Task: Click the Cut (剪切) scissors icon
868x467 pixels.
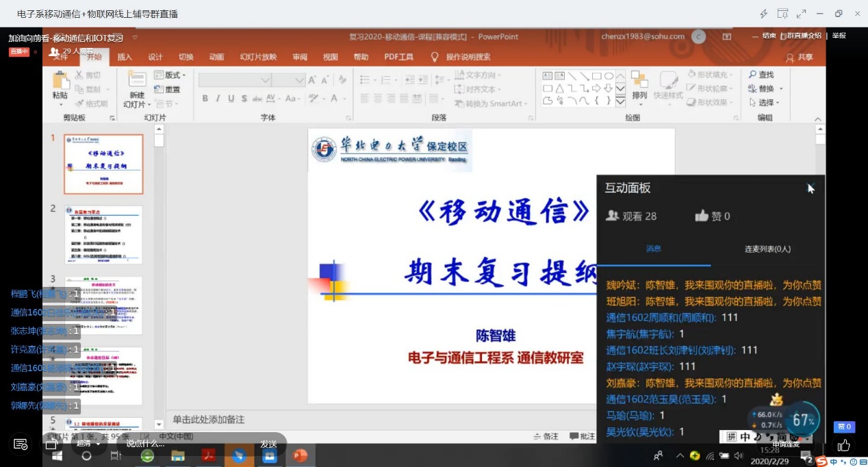Action: point(79,75)
